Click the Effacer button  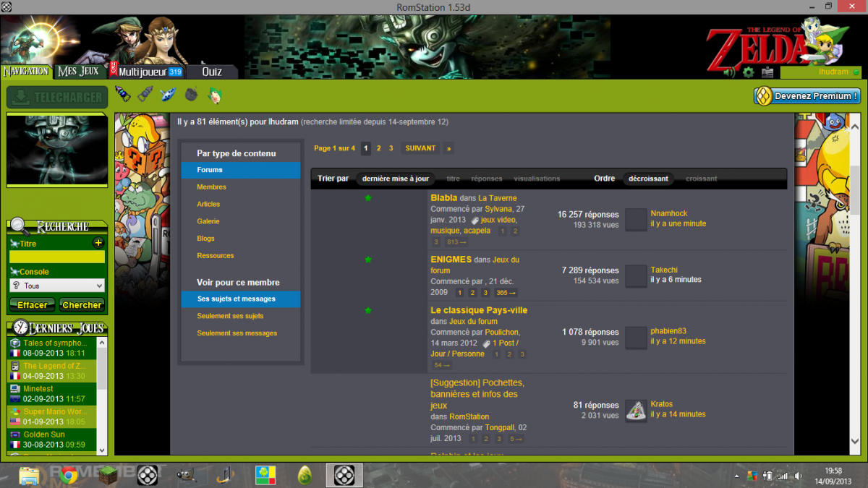(x=33, y=305)
